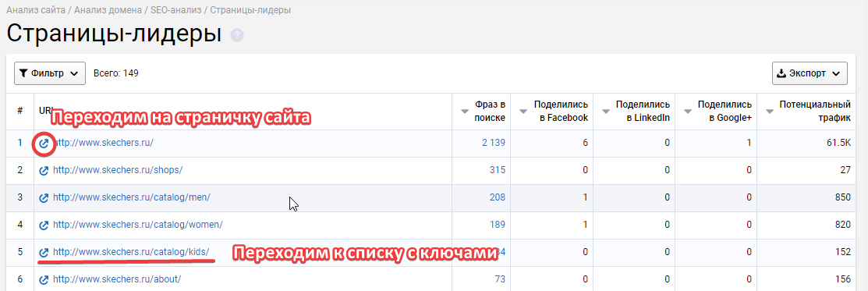868x291 pixels.
Task: Open external link icon for www.skechers.ru/ home row
Action: [44, 144]
